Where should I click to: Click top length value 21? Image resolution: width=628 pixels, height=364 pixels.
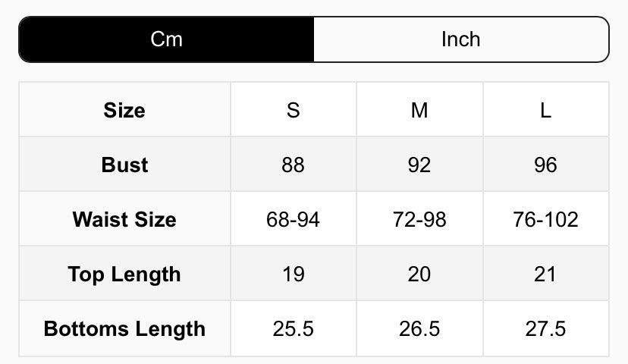point(545,274)
